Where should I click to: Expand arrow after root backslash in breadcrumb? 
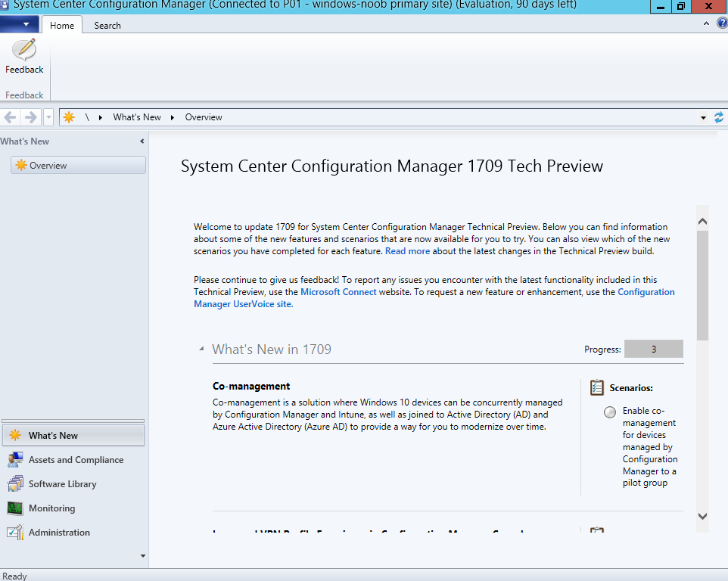[100, 117]
